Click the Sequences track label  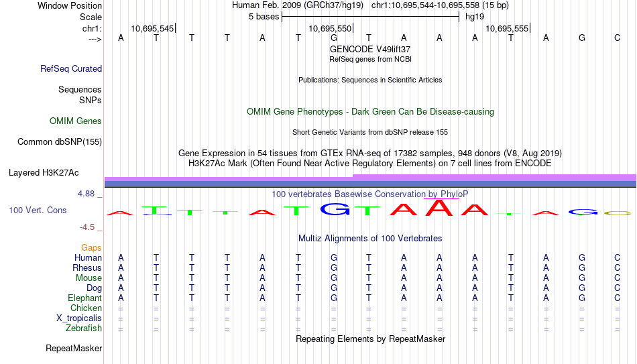pyautogui.click(x=80, y=89)
